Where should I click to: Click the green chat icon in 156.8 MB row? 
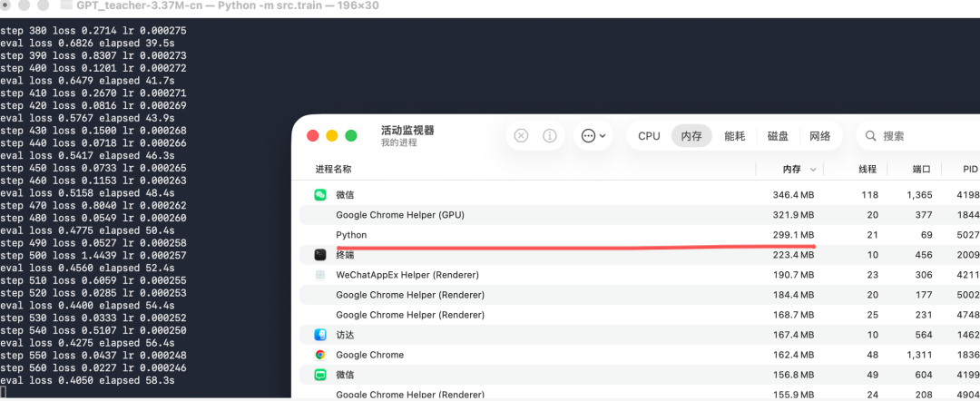point(320,375)
